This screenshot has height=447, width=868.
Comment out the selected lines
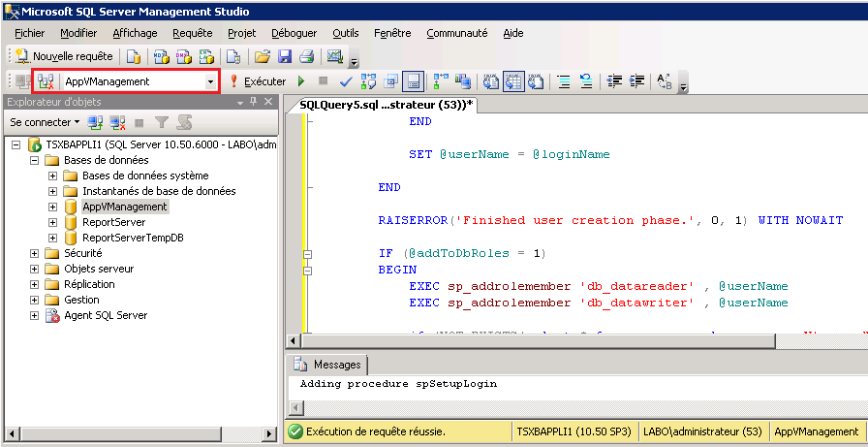pyautogui.click(x=564, y=82)
